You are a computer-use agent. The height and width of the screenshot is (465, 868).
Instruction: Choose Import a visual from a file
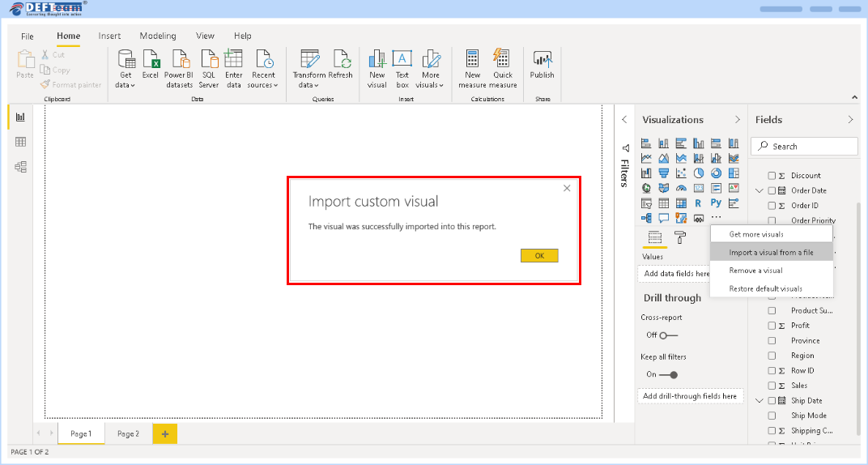[771, 253]
